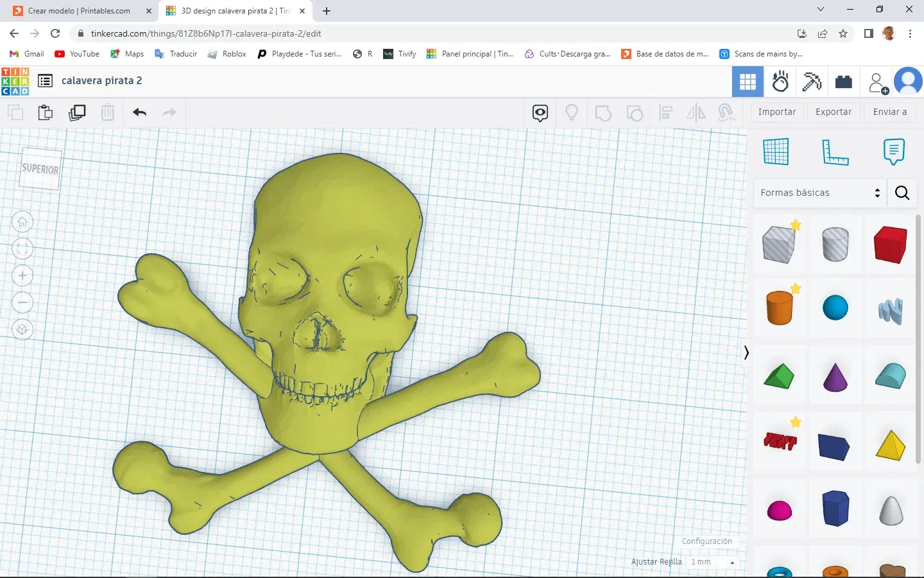Image resolution: width=924 pixels, height=578 pixels.
Task: Select the Workplane tool icon
Action: (x=776, y=152)
